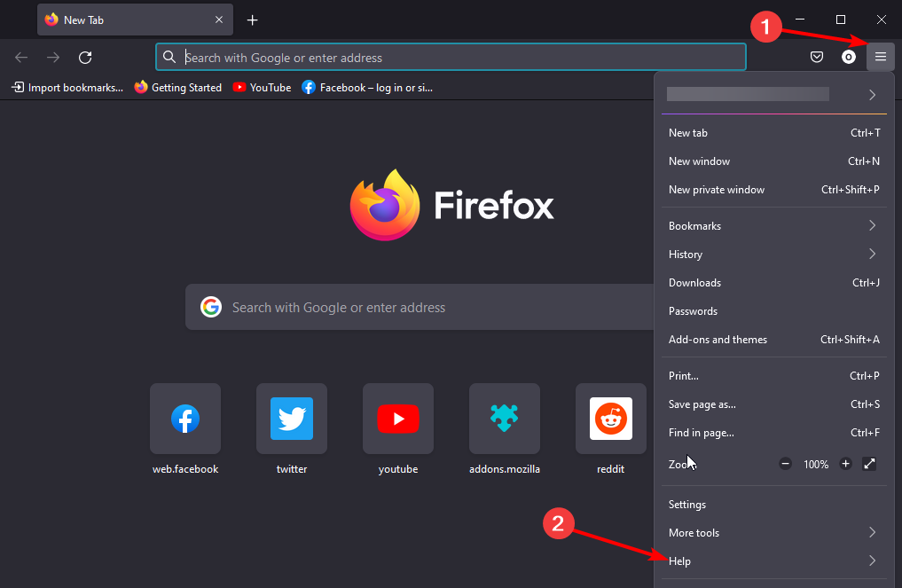Open Downloads from the menu

click(773, 283)
